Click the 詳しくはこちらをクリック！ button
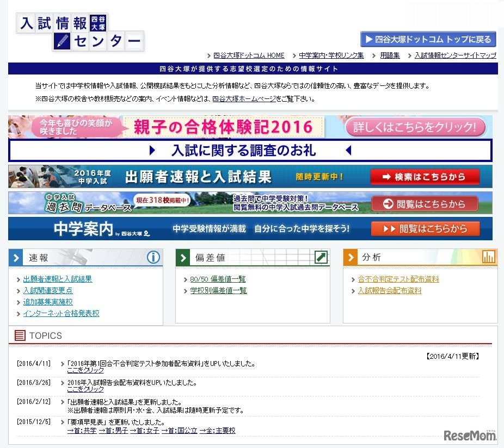 415,127
